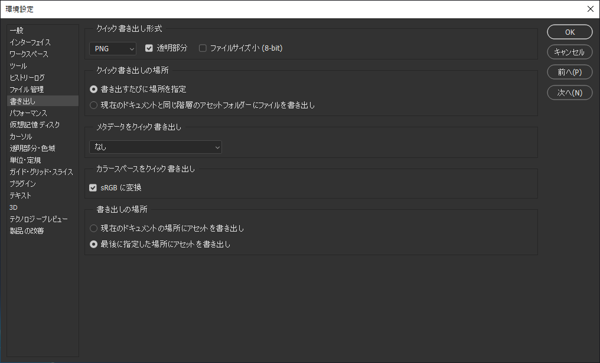Enable ファイルサイズ小 (8-bit) checkbox
The height and width of the screenshot is (363, 600).
(x=203, y=48)
